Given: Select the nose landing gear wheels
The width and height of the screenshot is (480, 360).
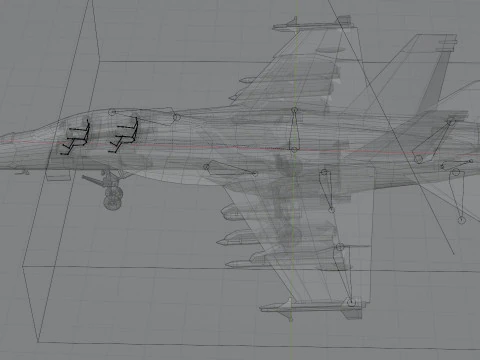Looking at the screenshot, I should pyautogui.click(x=113, y=198).
